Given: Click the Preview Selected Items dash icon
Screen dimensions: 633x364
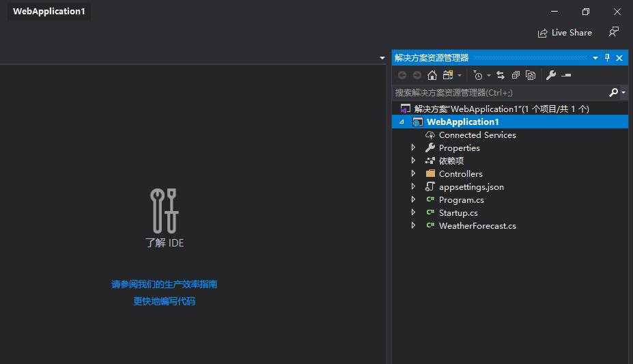Looking at the screenshot, I should [566, 75].
